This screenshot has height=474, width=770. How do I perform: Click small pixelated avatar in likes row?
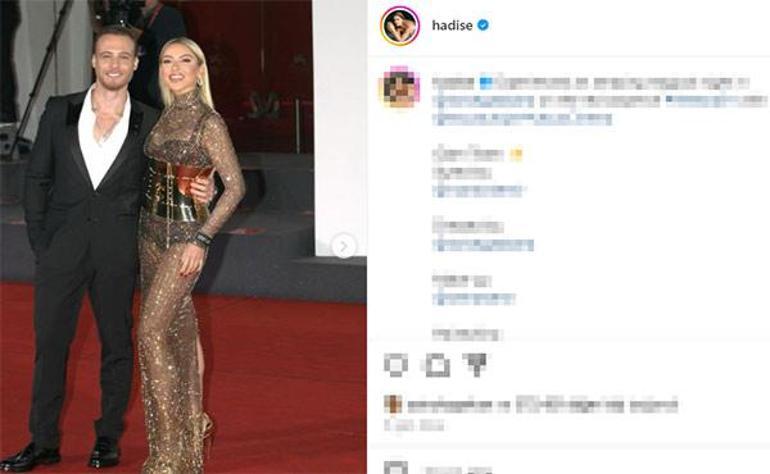click(393, 405)
